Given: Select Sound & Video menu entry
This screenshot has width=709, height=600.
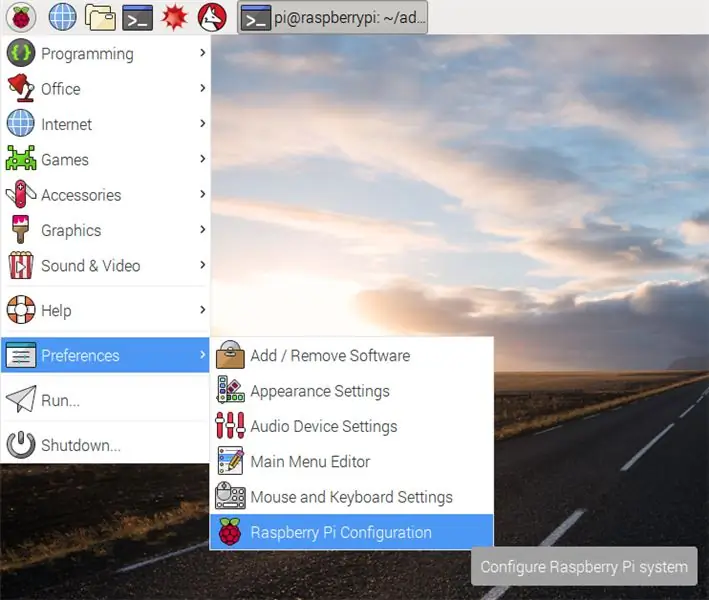Looking at the screenshot, I should tap(105, 265).
